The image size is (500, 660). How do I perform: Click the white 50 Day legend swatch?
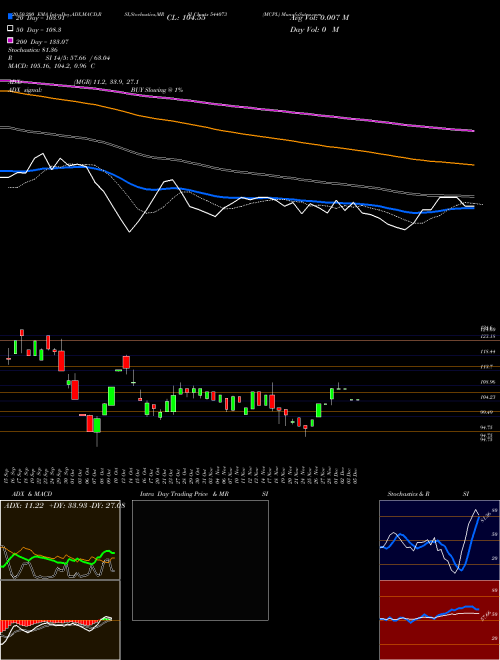pyautogui.click(x=11, y=29)
